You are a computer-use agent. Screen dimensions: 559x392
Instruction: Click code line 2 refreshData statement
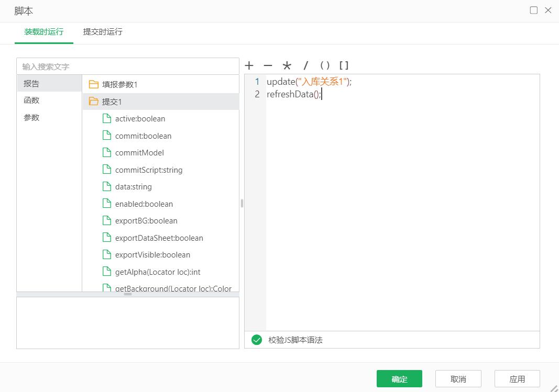294,94
